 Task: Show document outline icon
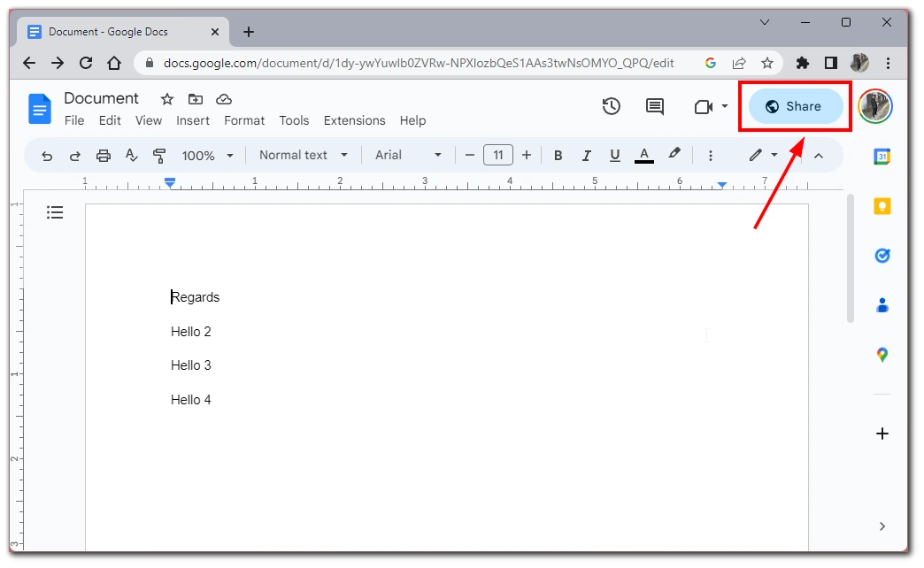click(55, 212)
